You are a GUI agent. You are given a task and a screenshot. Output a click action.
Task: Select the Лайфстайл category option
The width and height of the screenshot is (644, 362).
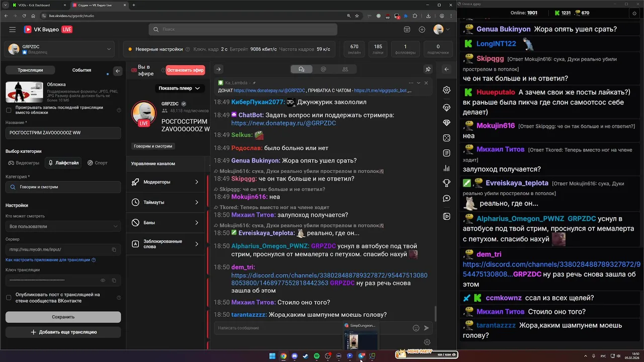tap(63, 163)
